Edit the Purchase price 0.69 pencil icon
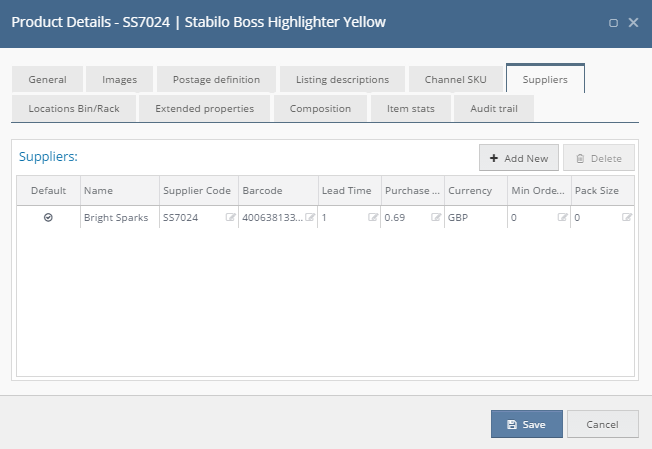 (x=436, y=217)
